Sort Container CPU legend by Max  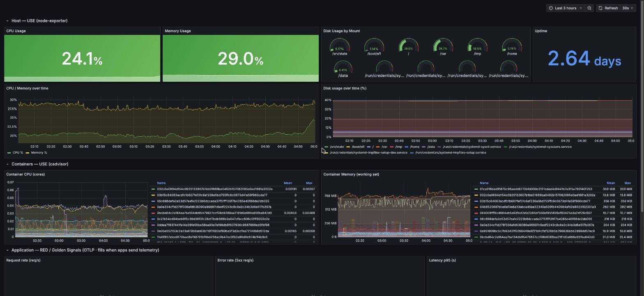[x=309, y=183]
